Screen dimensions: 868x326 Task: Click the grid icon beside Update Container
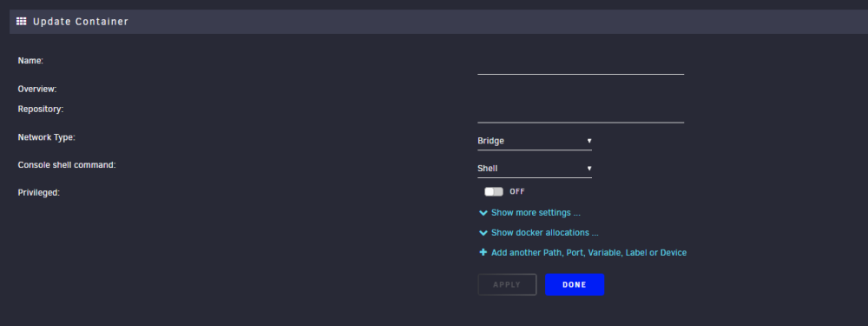coord(22,22)
